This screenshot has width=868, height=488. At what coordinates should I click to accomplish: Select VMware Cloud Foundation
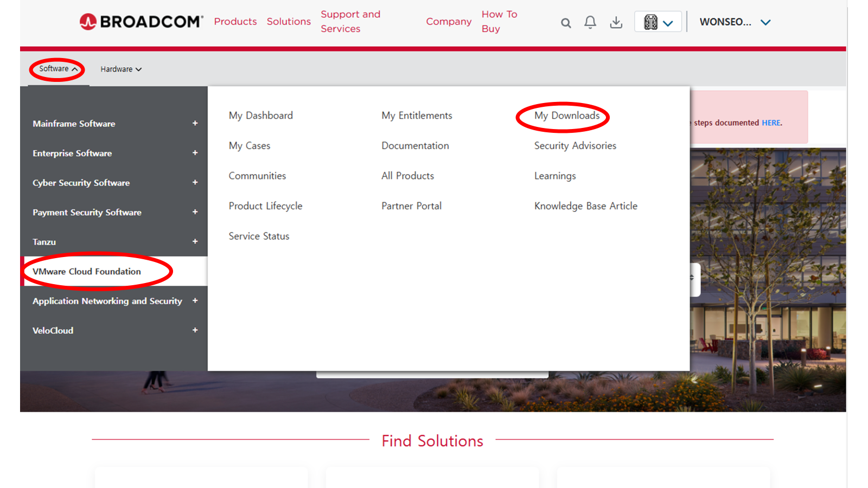tap(114, 271)
